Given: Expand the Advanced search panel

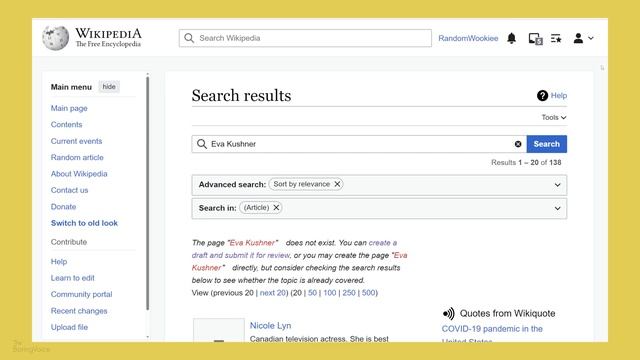Looking at the screenshot, I should click(x=558, y=185).
